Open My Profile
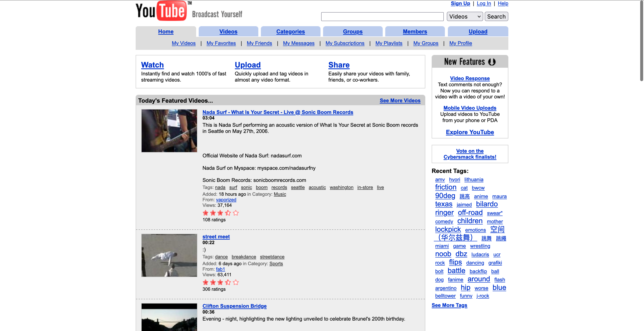644x331 pixels. pyautogui.click(x=460, y=43)
